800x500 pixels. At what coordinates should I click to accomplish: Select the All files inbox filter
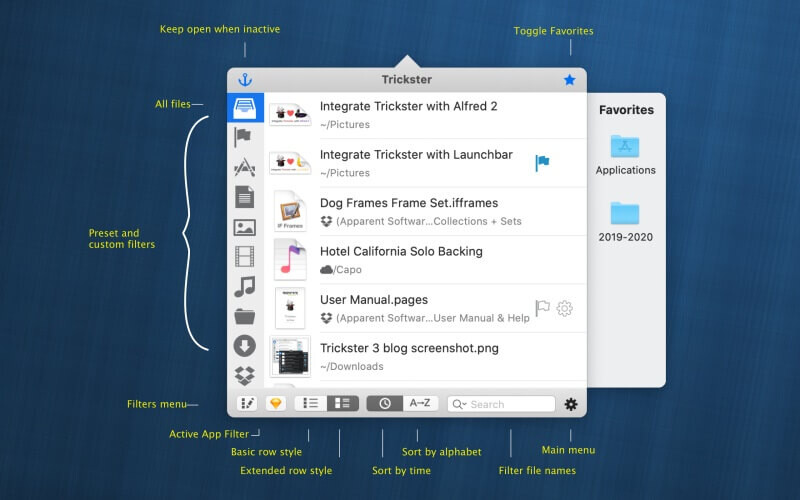pos(245,108)
